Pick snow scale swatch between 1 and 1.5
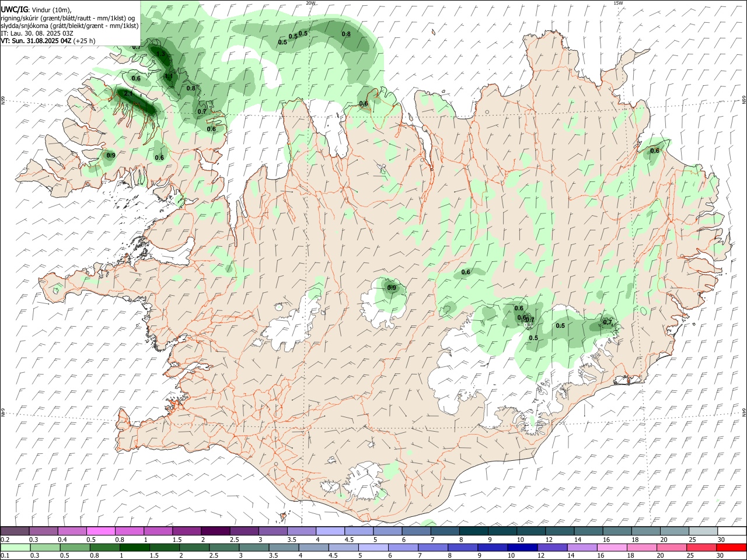747x560 pixels. (158, 531)
